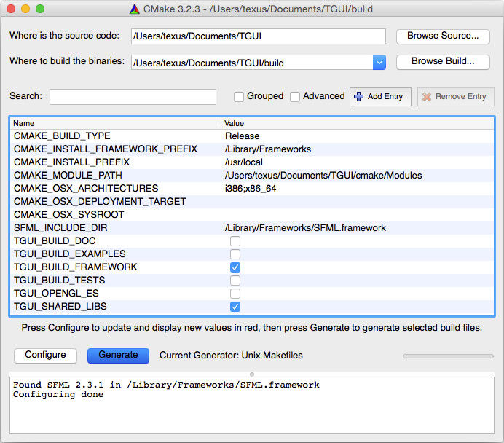Enable the Grouped checkbox
The image size is (504, 443).
point(238,96)
